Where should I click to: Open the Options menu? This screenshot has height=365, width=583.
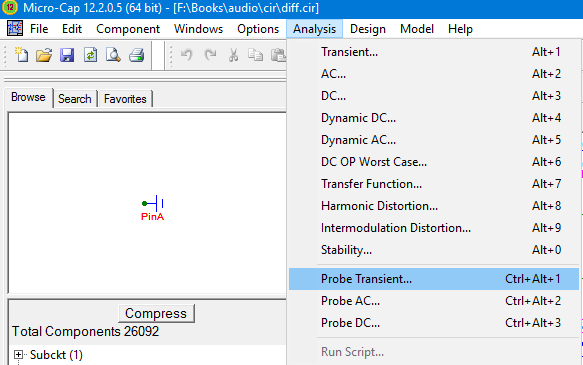tap(258, 29)
